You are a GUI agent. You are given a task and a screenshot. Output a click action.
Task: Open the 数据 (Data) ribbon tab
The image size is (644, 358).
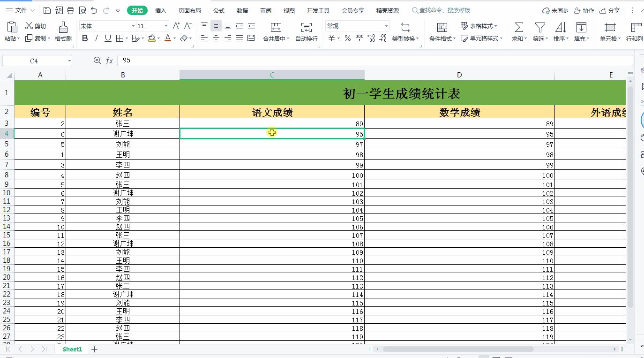point(242,10)
